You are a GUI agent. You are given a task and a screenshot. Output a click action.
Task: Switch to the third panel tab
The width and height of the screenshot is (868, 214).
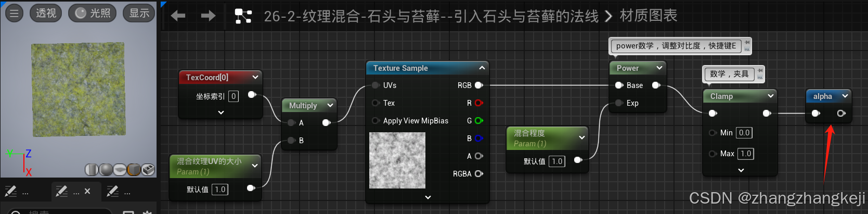tap(119, 192)
